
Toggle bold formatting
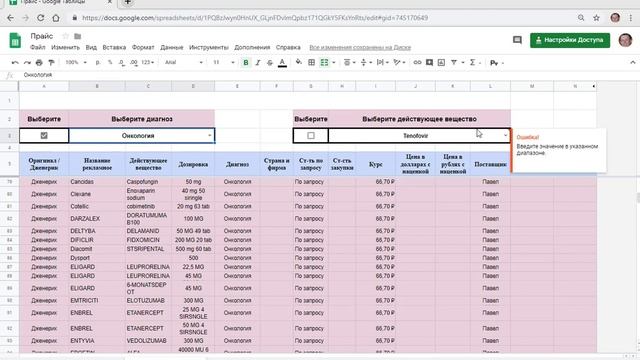[246, 62]
